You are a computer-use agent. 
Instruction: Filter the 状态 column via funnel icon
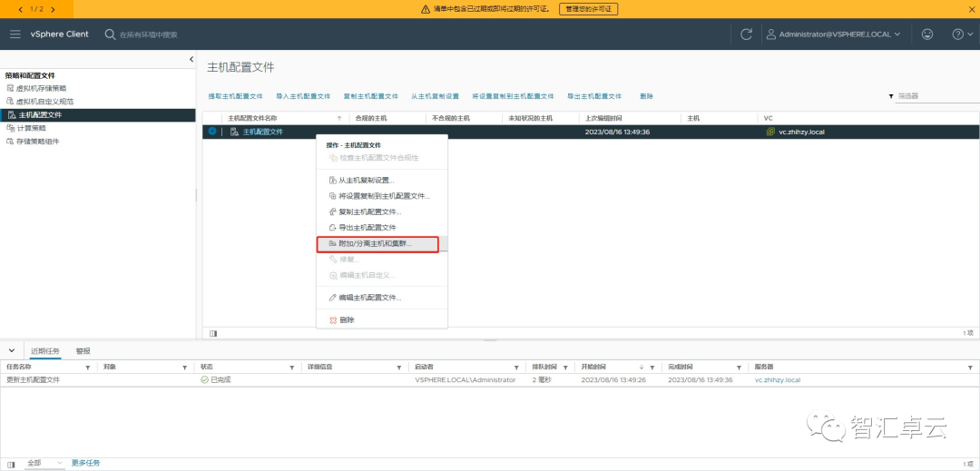(x=292, y=368)
